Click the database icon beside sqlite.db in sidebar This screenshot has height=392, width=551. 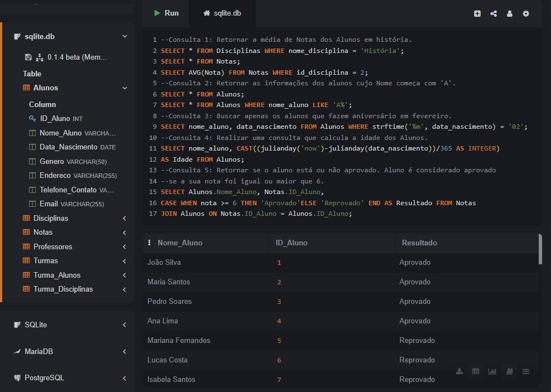[17, 36]
